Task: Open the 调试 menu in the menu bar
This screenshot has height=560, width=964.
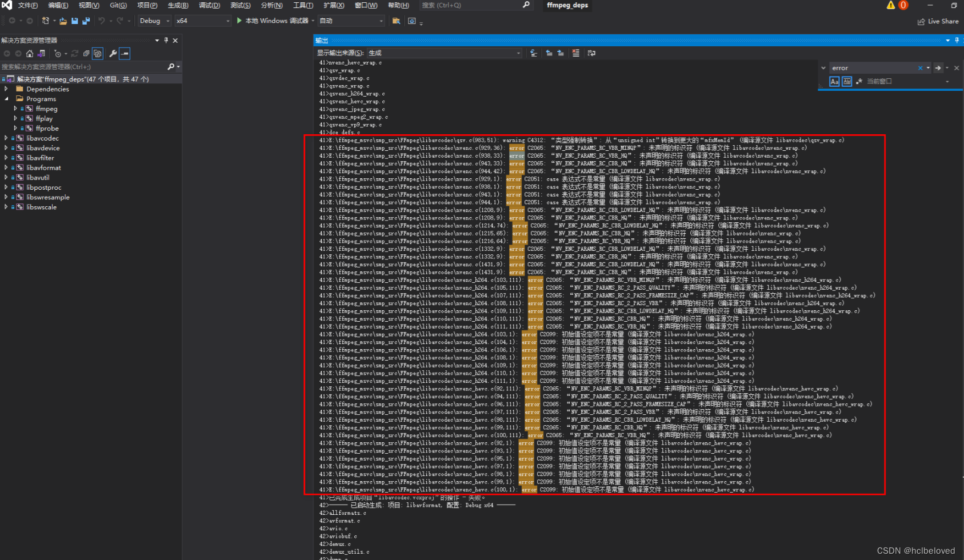Action: (209, 5)
